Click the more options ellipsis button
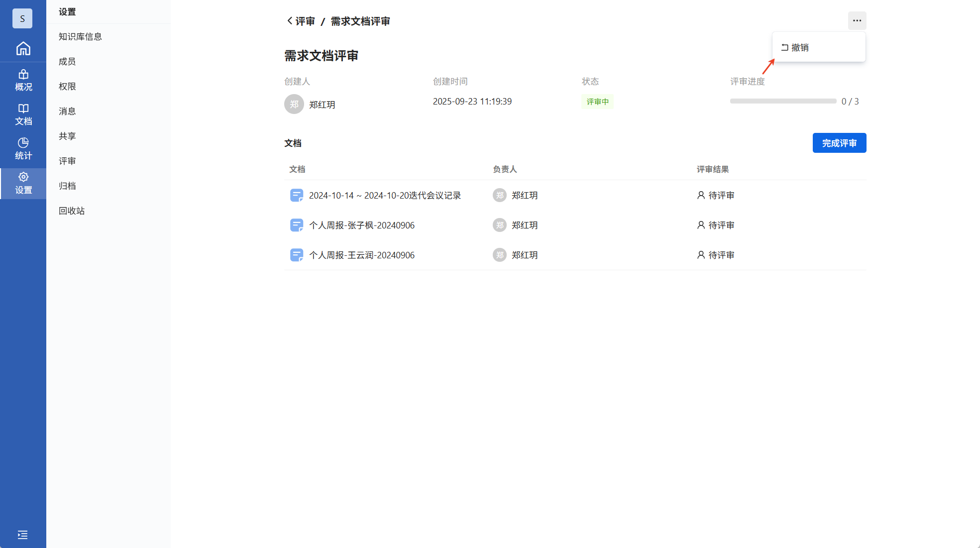 [x=857, y=21]
